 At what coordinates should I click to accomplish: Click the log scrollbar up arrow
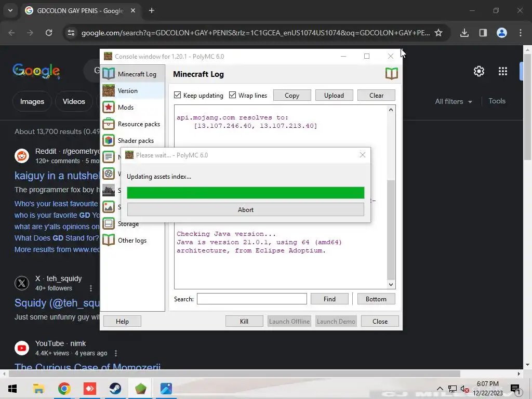click(391, 110)
